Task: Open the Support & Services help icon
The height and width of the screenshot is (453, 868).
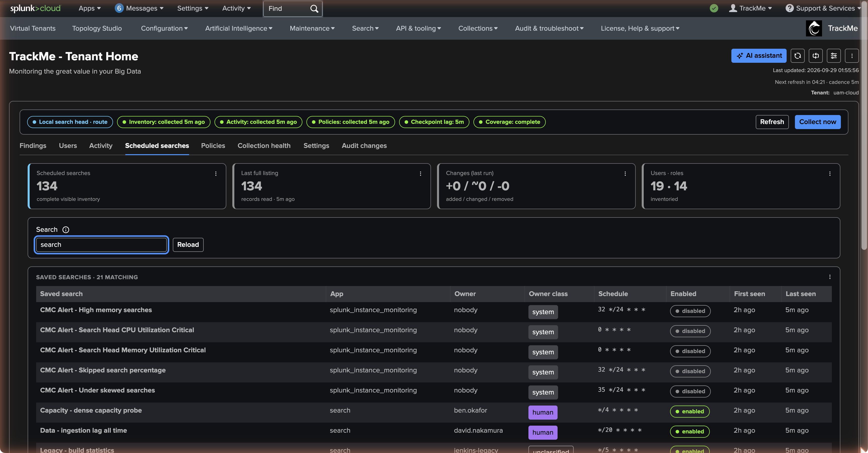Action: pyautogui.click(x=789, y=9)
